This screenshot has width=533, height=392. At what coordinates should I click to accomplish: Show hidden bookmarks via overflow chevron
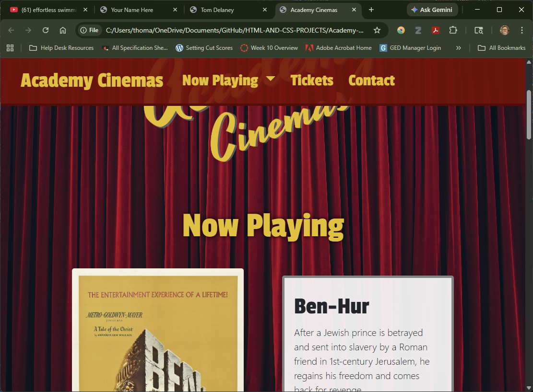(458, 48)
